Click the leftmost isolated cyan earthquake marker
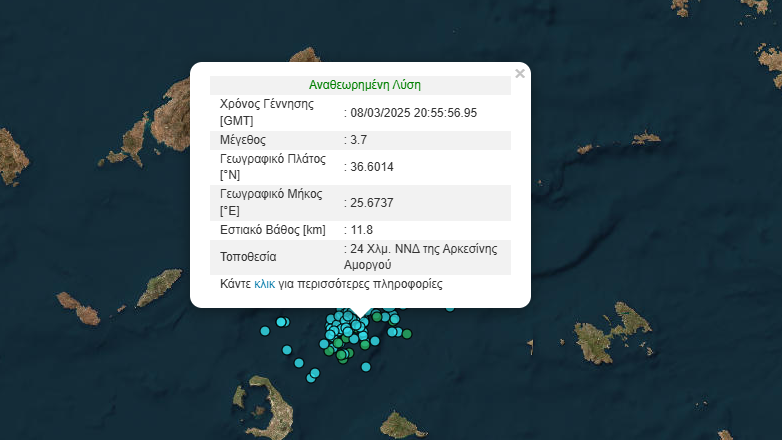Image resolution: width=782 pixels, height=440 pixels. click(265, 330)
